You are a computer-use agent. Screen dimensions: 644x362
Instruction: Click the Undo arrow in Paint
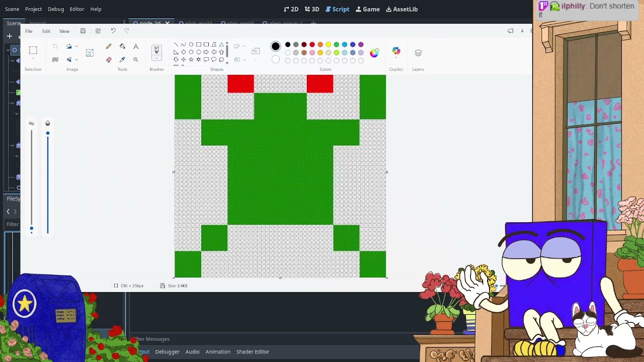pyautogui.click(x=113, y=31)
